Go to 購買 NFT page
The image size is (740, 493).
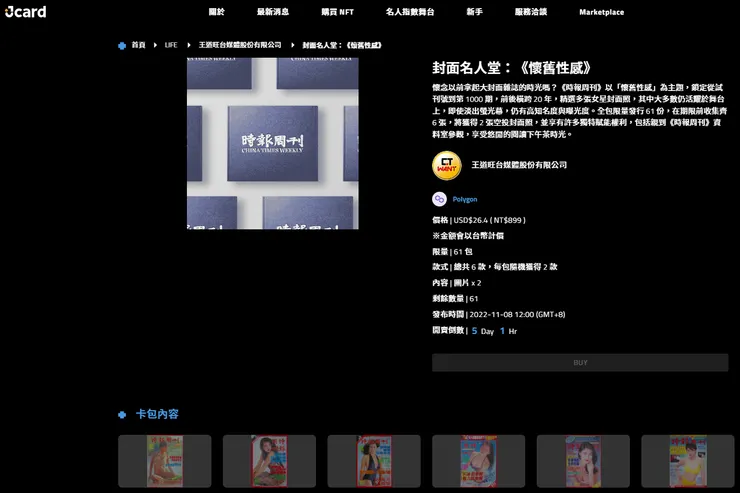tap(337, 12)
